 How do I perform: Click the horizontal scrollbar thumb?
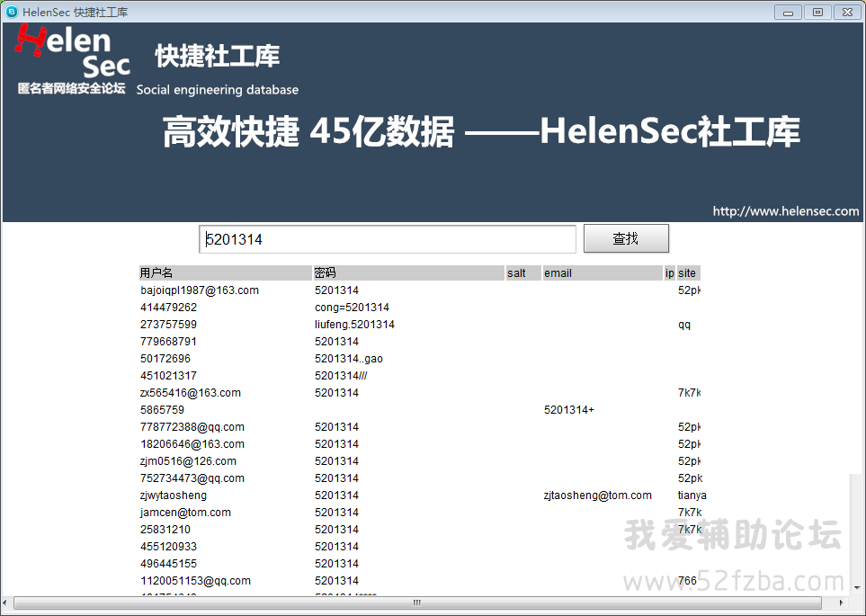(x=417, y=603)
